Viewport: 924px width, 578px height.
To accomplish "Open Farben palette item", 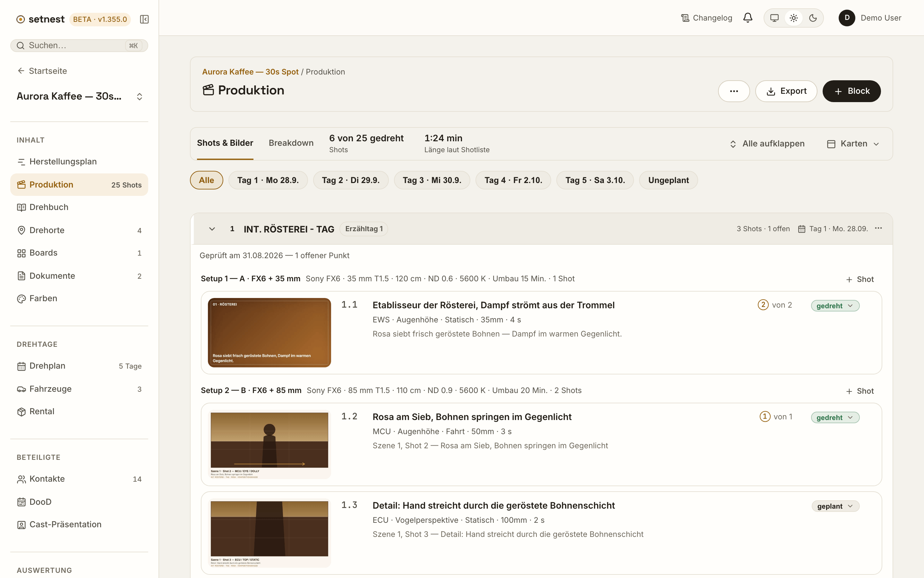I will [x=79, y=299].
